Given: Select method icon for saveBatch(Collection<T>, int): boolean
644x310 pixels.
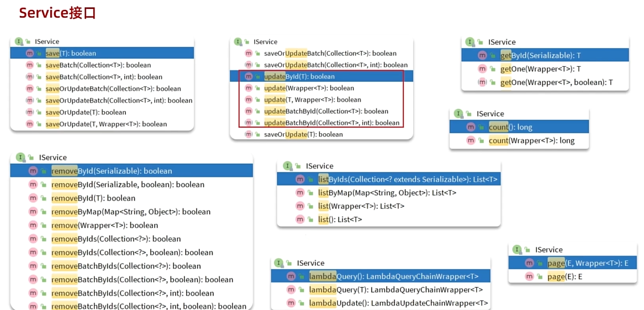Looking at the screenshot, I should [x=29, y=77].
